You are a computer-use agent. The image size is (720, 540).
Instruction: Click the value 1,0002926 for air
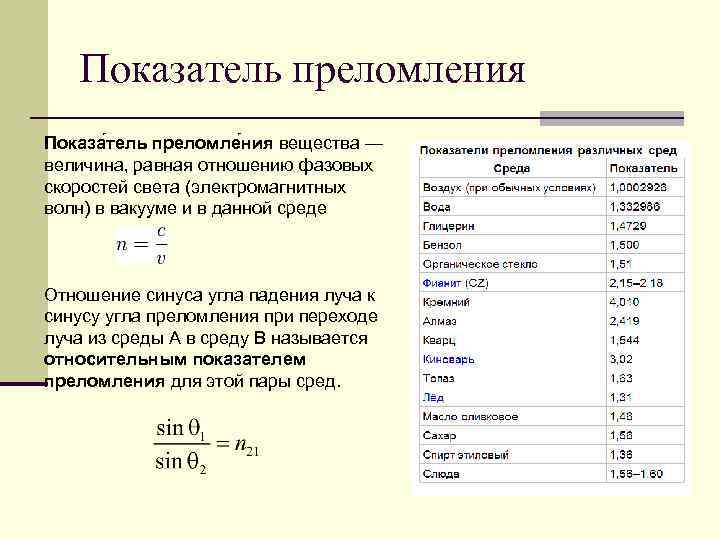tap(638, 187)
